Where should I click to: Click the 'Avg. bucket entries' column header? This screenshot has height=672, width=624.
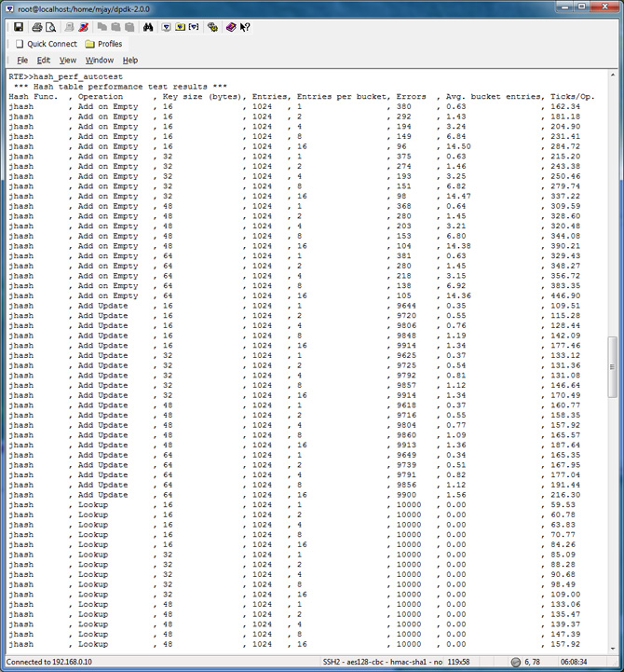tap(494, 96)
